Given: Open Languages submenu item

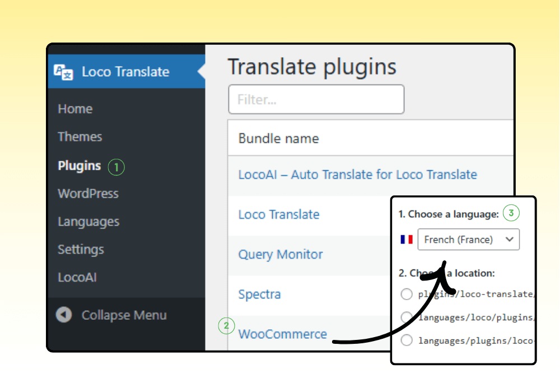Looking at the screenshot, I should (x=88, y=221).
